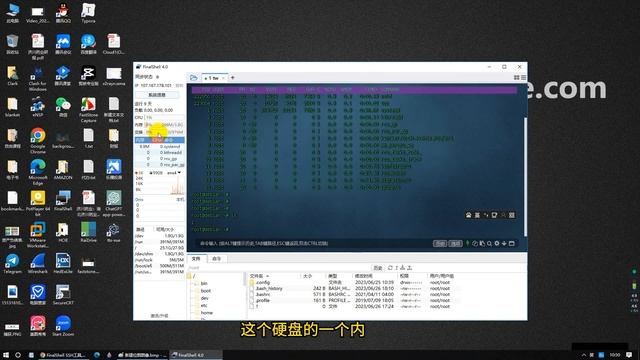
Task: Click the /dev/shm disk row
Action: [160, 254]
